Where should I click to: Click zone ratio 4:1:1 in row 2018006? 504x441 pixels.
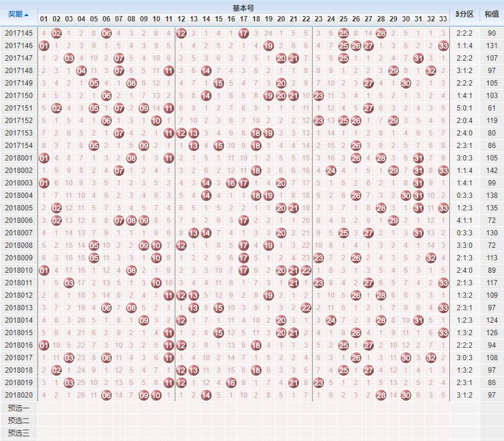[464, 220]
